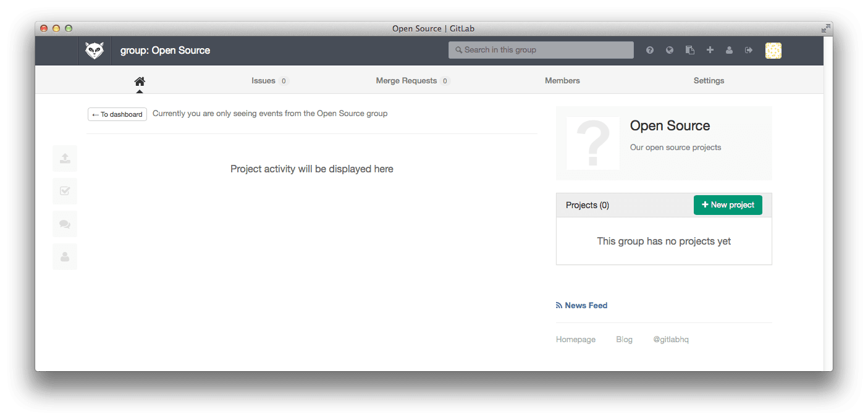The height and width of the screenshot is (420, 868).
Task: Click the 'Projects (0)' panel heading
Action: (588, 205)
